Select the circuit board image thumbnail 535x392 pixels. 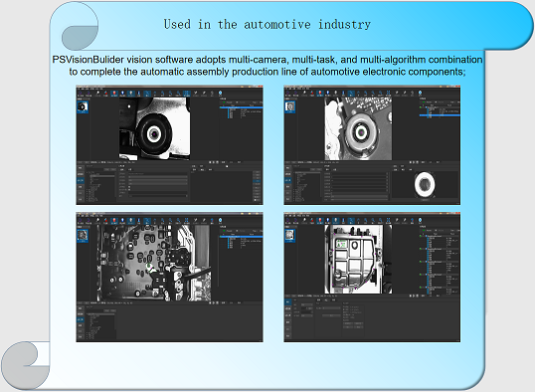[x=83, y=235]
